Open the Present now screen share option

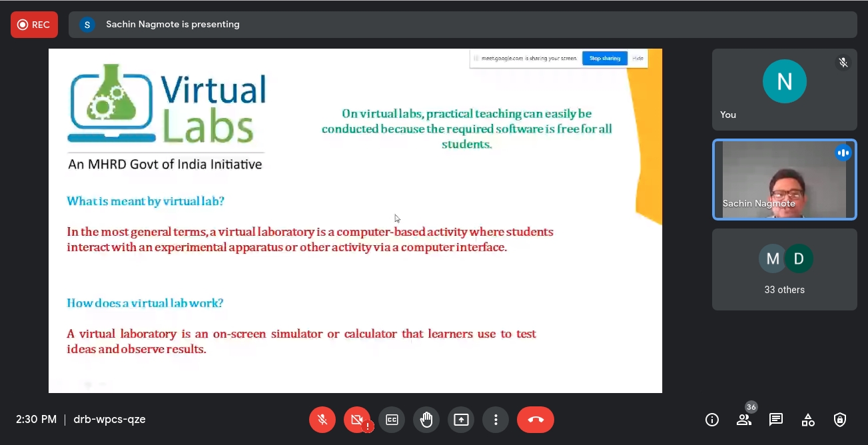click(461, 420)
